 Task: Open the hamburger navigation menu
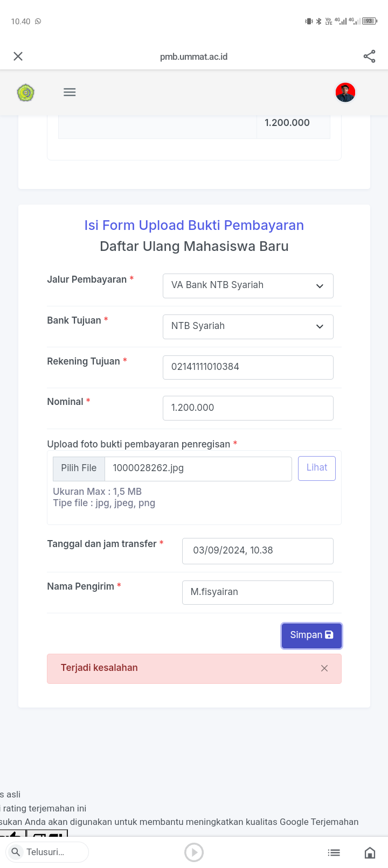(x=70, y=92)
